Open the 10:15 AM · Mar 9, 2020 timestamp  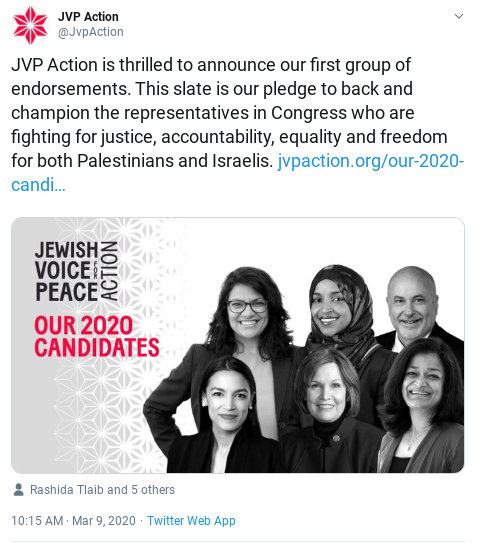coord(73,520)
